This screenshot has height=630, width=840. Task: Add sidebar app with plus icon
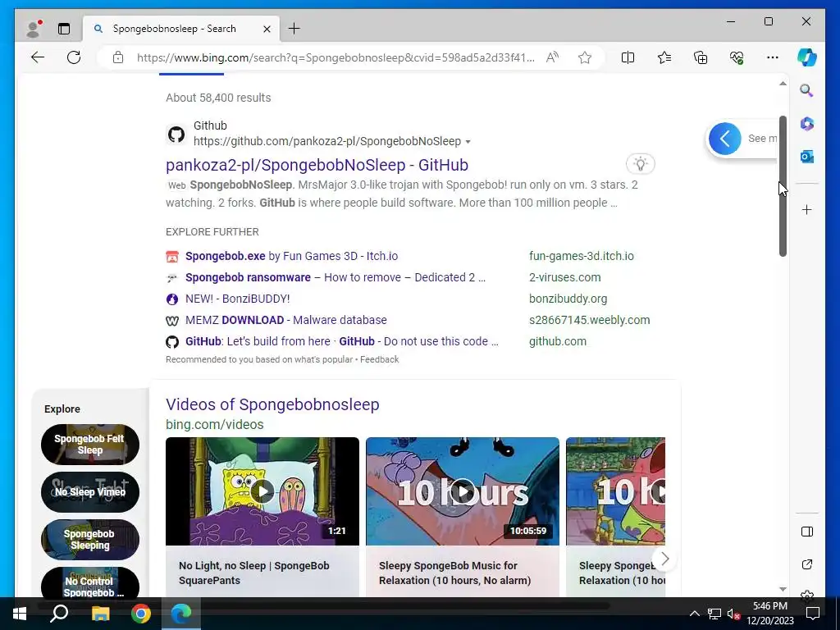tap(807, 209)
